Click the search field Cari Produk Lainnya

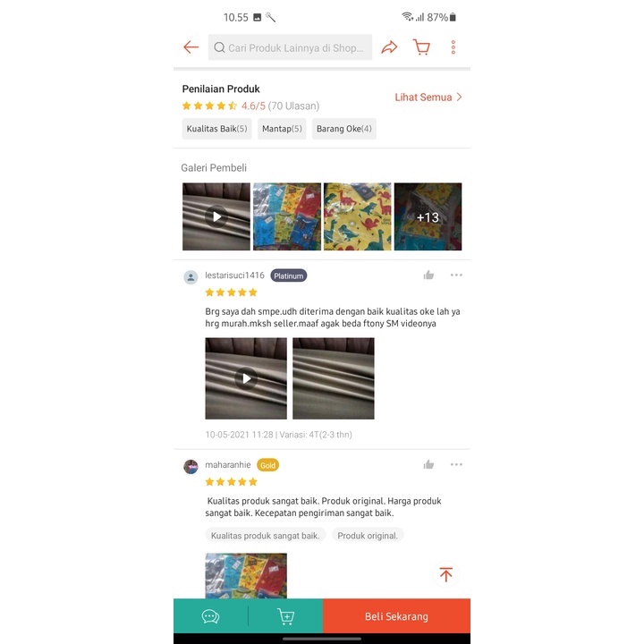290,47
